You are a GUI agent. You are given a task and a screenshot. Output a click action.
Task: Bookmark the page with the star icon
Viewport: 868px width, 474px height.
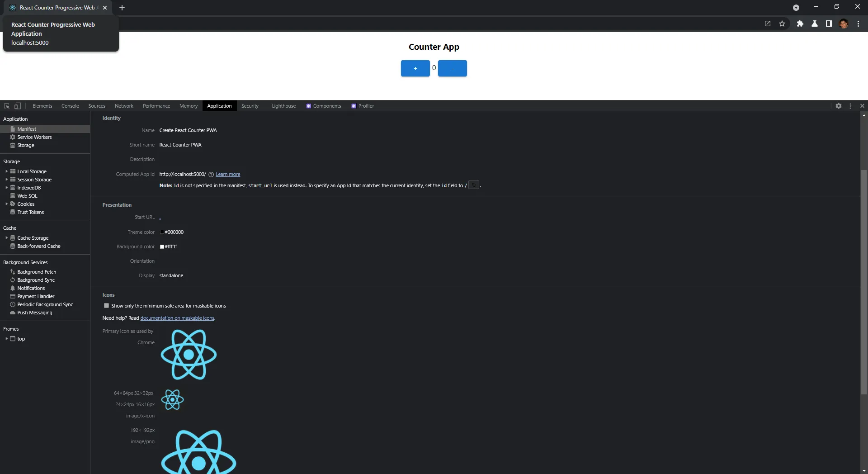[x=783, y=24]
